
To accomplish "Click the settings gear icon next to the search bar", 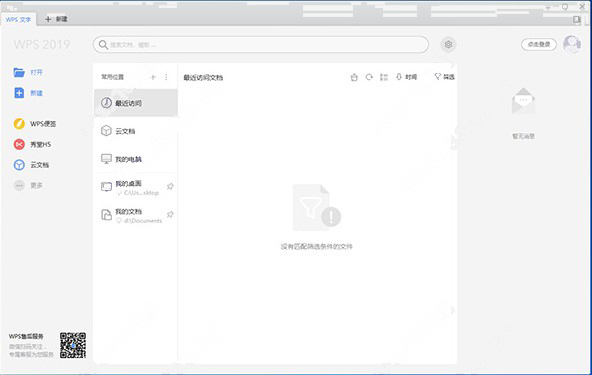I will [x=448, y=45].
